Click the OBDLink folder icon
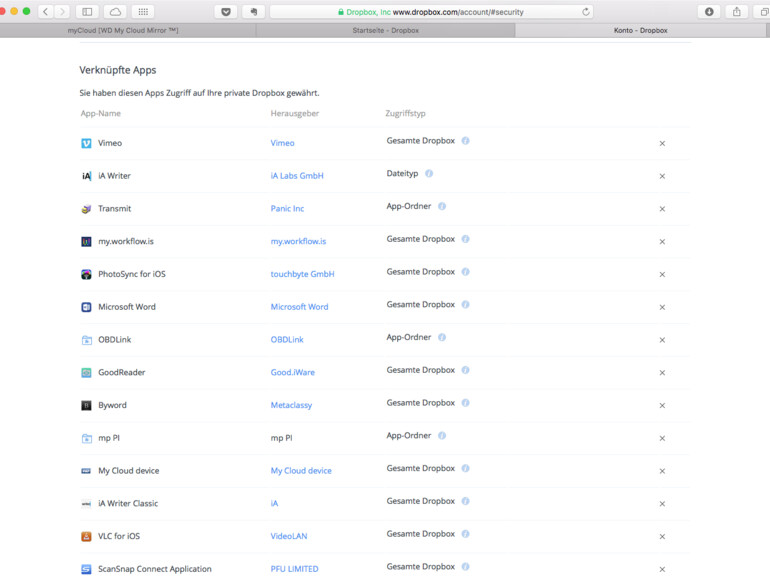Image resolution: width=770 pixels, height=578 pixels. pyautogui.click(x=86, y=340)
